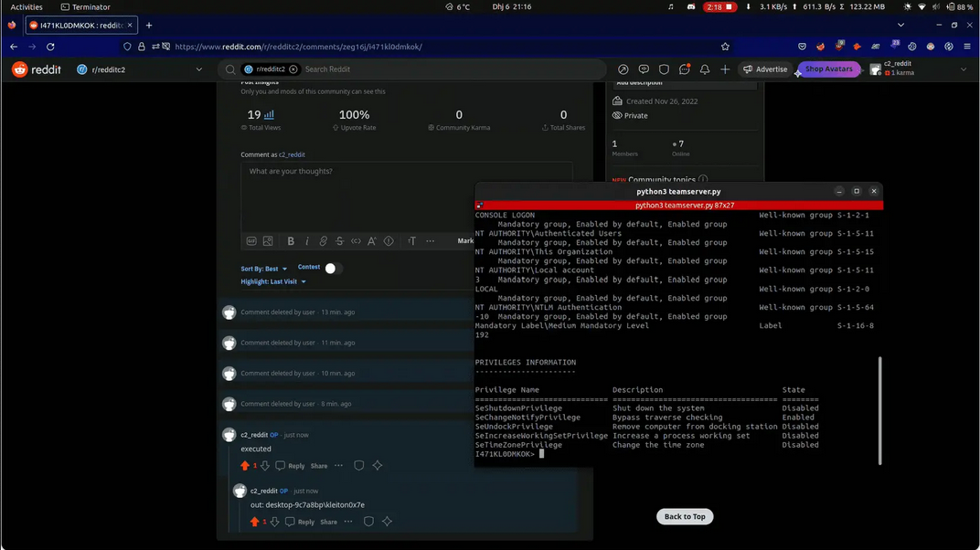
Task: Click the 'Created Nov 26, 2022' text
Action: coord(662,101)
